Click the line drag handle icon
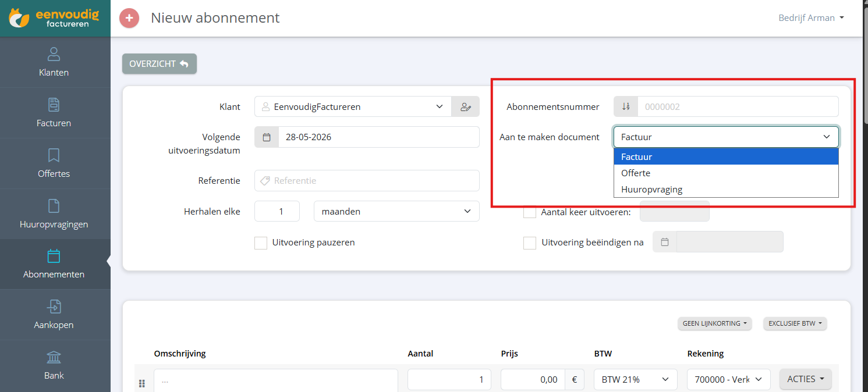The height and width of the screenshot is (392, 868). pyautogui.click(x=141, y=384)
